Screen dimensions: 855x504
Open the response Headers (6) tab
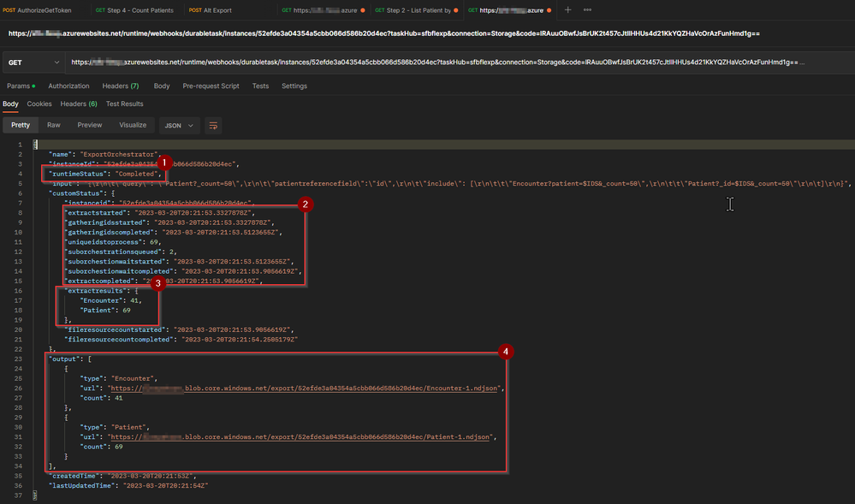click(79, 104)
